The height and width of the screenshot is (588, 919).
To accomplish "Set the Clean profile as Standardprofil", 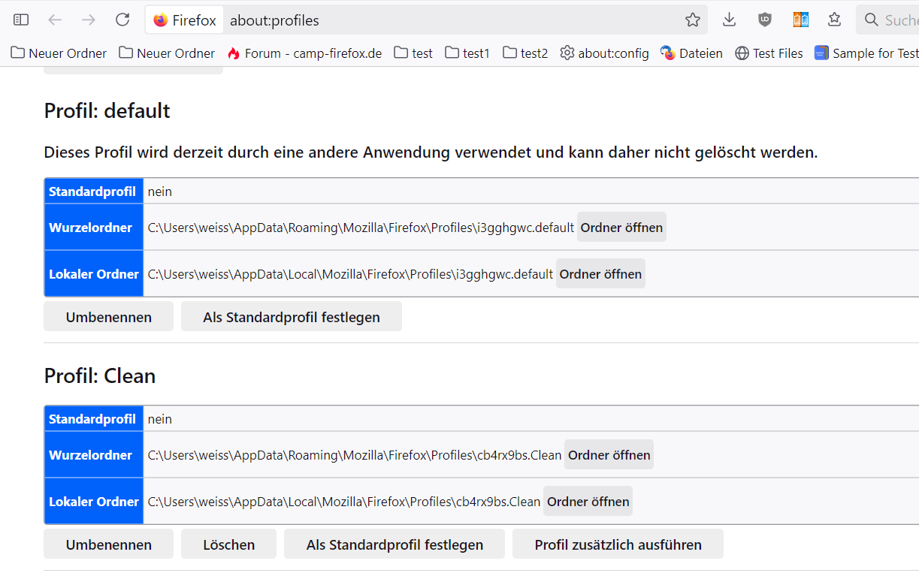I will [395, 544].
